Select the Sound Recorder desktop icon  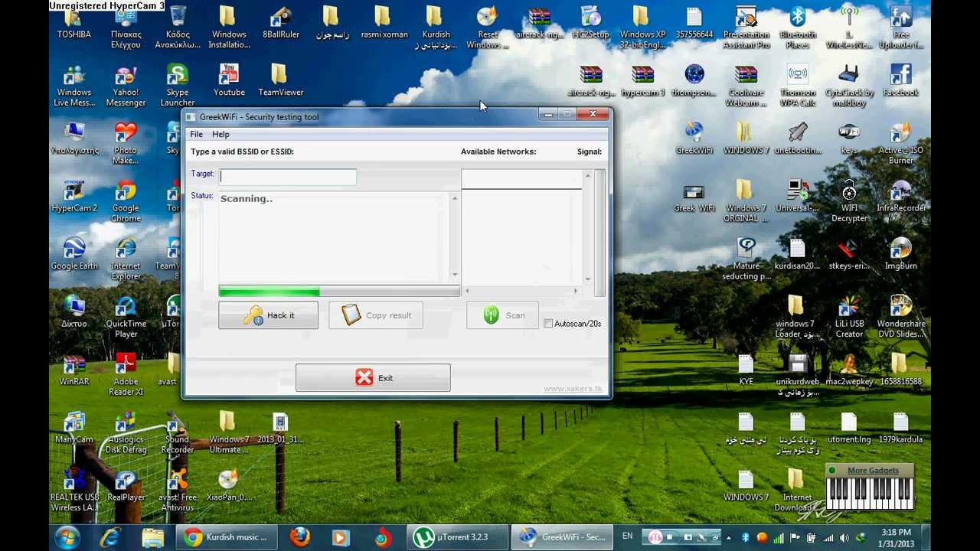pyautogui.click(x=177, y=432)
